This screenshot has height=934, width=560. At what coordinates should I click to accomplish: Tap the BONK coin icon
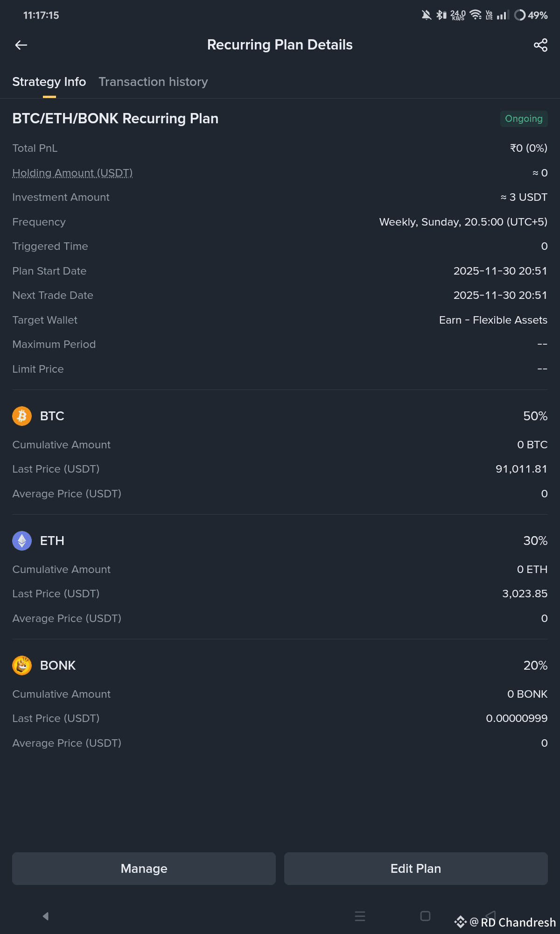pyautogui.click(x=22, y=665)
